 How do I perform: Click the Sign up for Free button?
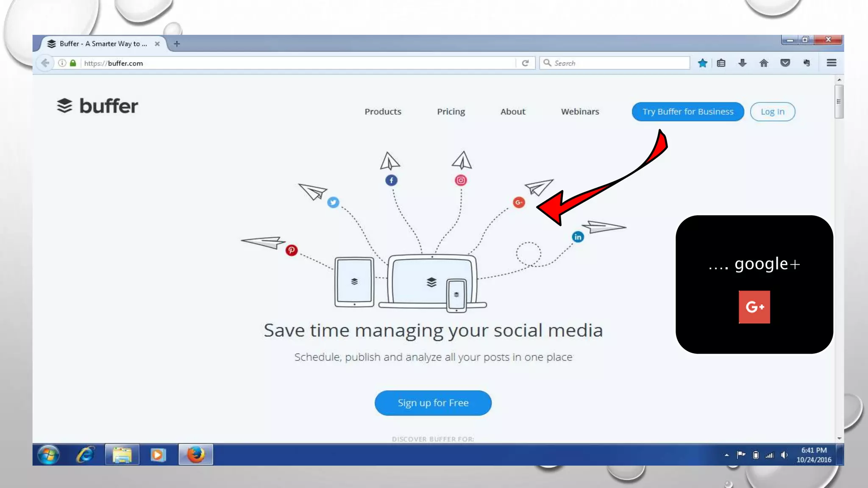[433, 403]
